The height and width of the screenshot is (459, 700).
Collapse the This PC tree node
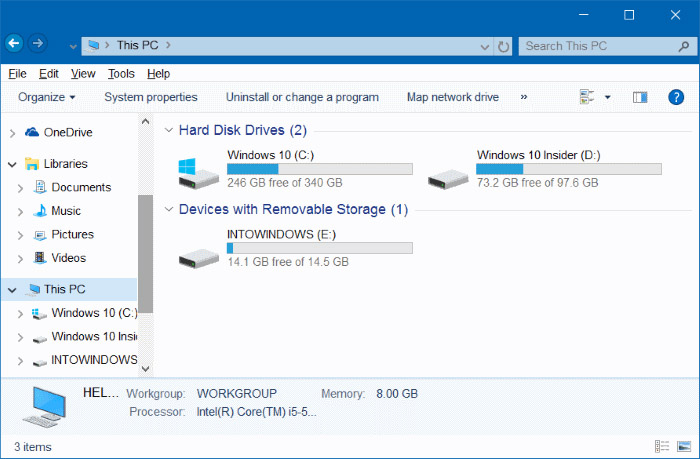coord(12,290)
